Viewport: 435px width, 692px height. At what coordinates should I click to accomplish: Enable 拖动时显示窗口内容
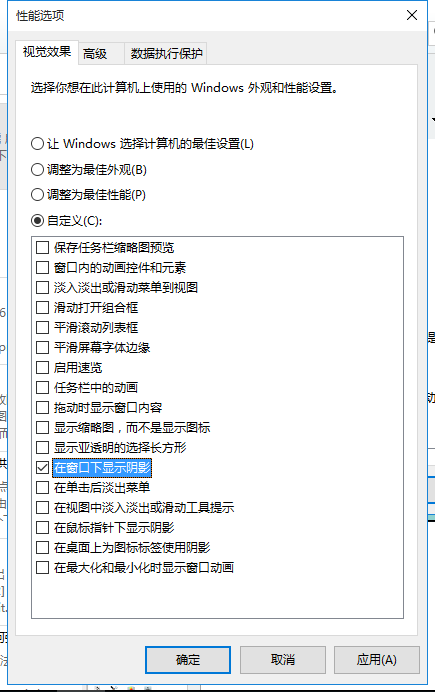[x=42, y=407]
